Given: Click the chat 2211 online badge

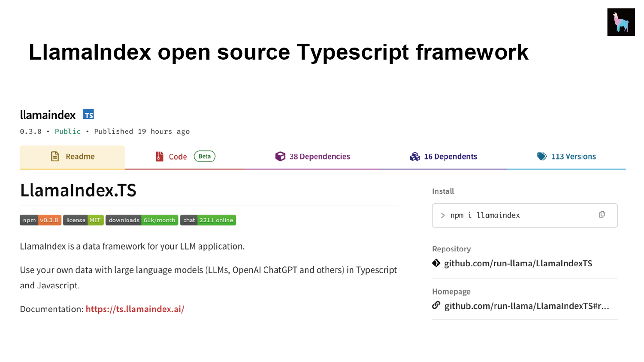Looking at the screenshot, I should pos(208,220).
